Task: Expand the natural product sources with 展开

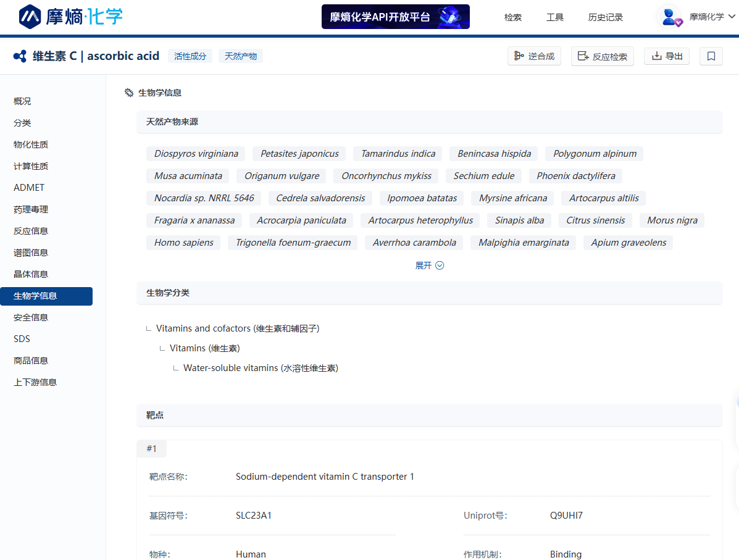Action: click(429, 265)
